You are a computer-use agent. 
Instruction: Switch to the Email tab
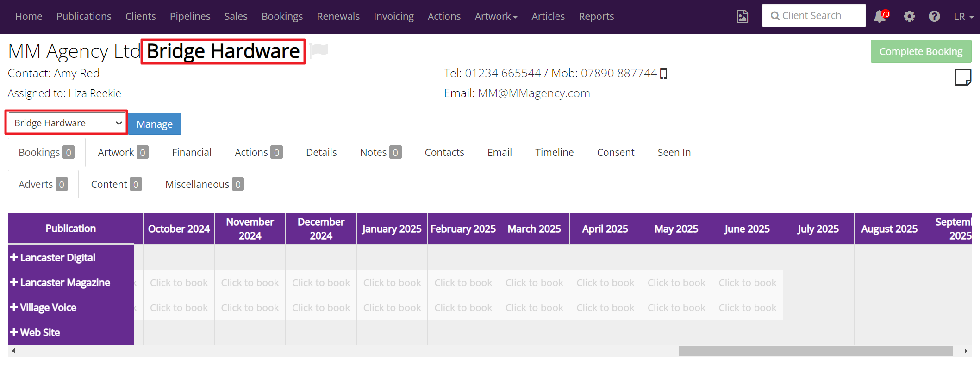pyautogui.click(x=499, y=152)
